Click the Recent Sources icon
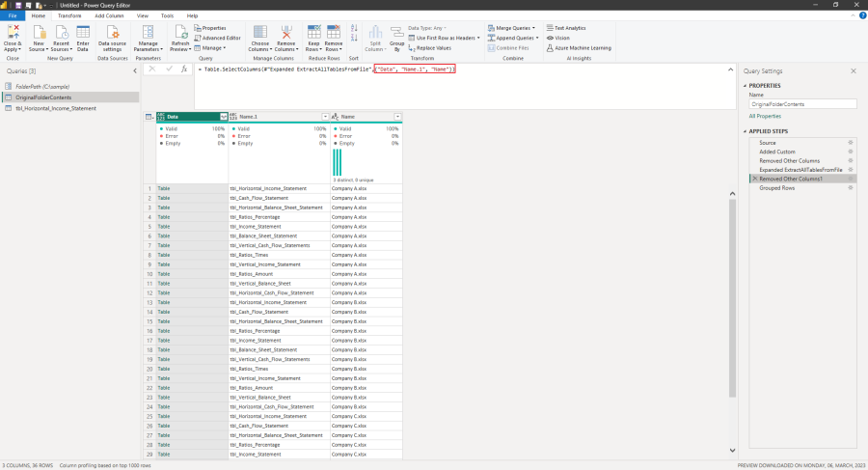 click(62, 32)
